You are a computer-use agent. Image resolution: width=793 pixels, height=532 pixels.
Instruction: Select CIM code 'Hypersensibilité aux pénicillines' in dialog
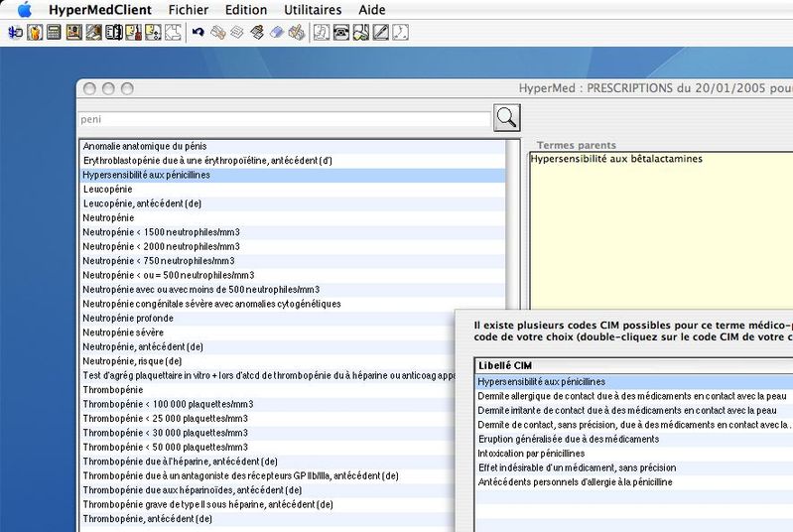[634, 382]
